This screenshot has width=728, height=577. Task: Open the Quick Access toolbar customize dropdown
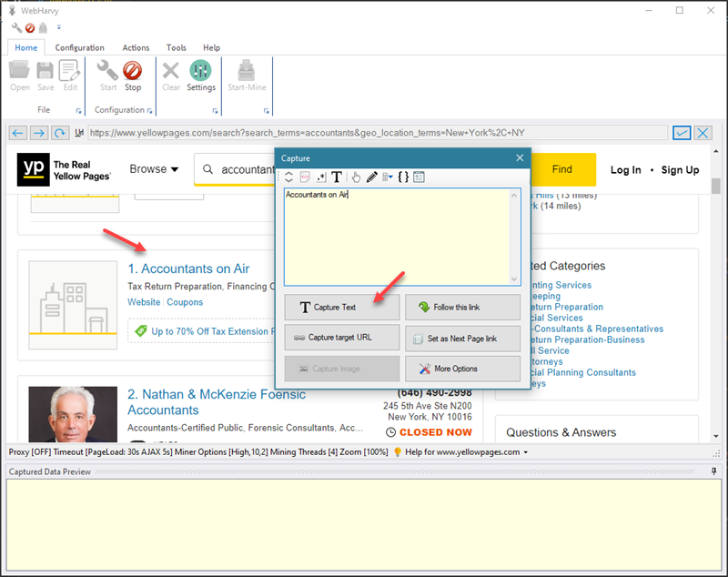point(59,28)
